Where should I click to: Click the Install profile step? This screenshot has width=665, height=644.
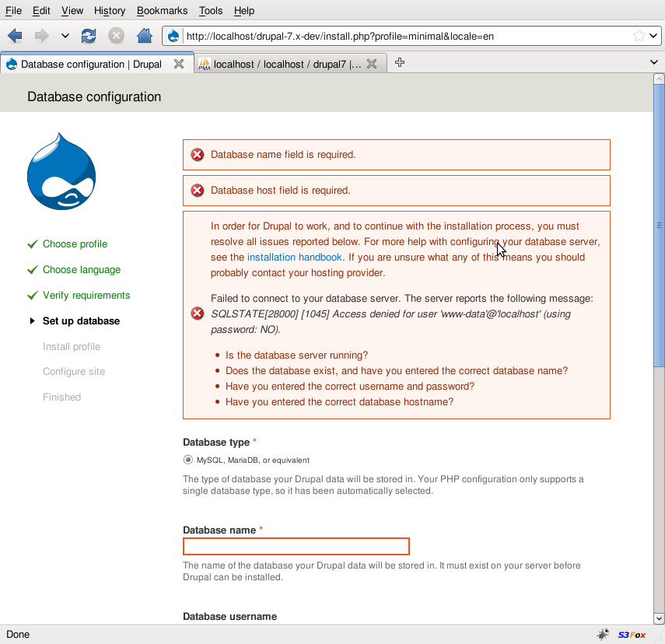tap(72, 347)
